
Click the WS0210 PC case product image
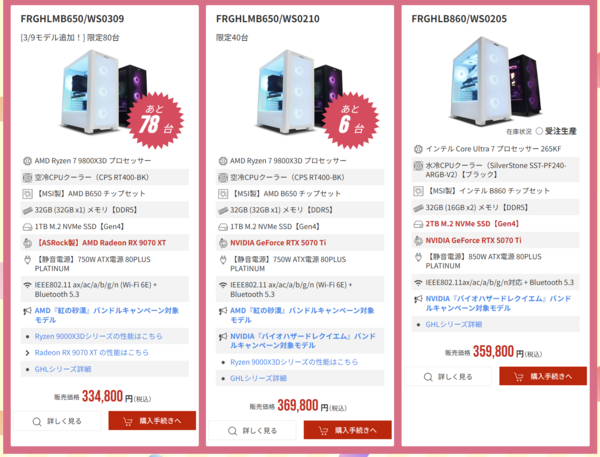[300, 93]
